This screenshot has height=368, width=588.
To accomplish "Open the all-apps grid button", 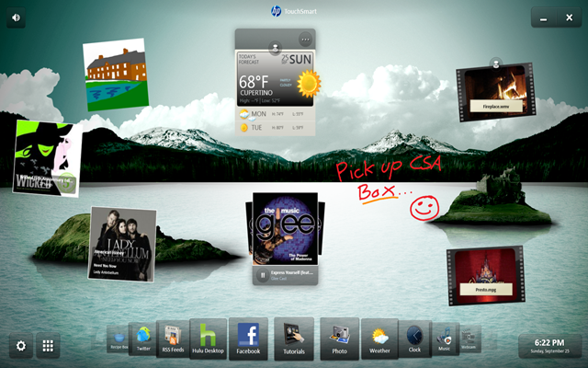I will [48, 346].
